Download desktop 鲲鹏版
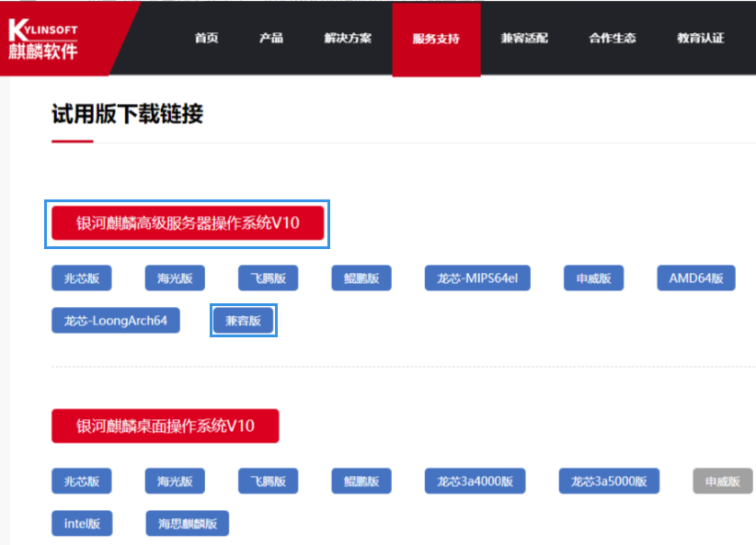 click(361, 481)
